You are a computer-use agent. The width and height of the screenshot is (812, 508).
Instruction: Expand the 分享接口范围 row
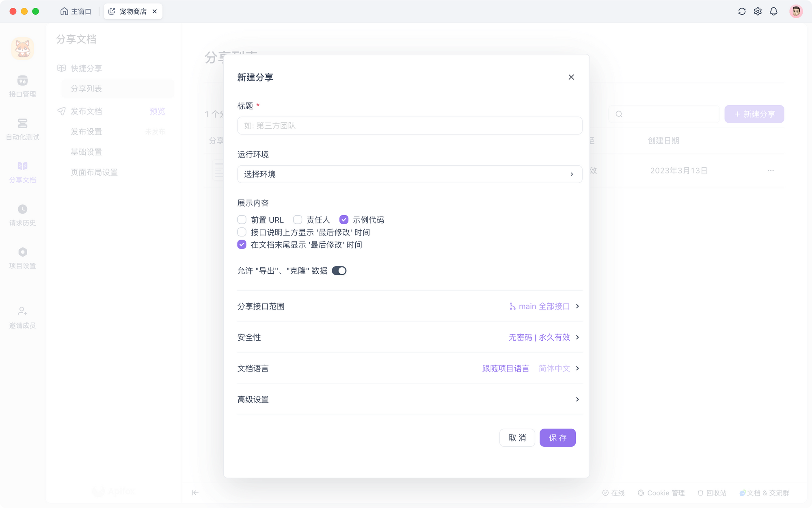point(410,306)
